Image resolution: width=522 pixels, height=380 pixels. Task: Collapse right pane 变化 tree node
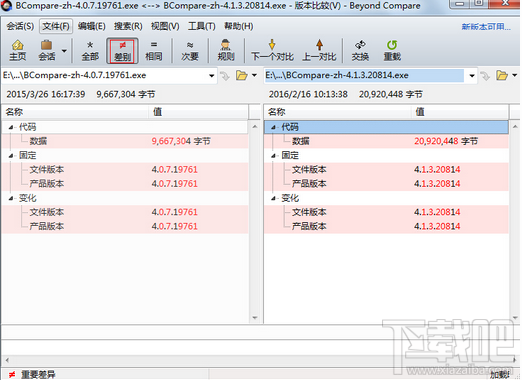click(273, 198)
